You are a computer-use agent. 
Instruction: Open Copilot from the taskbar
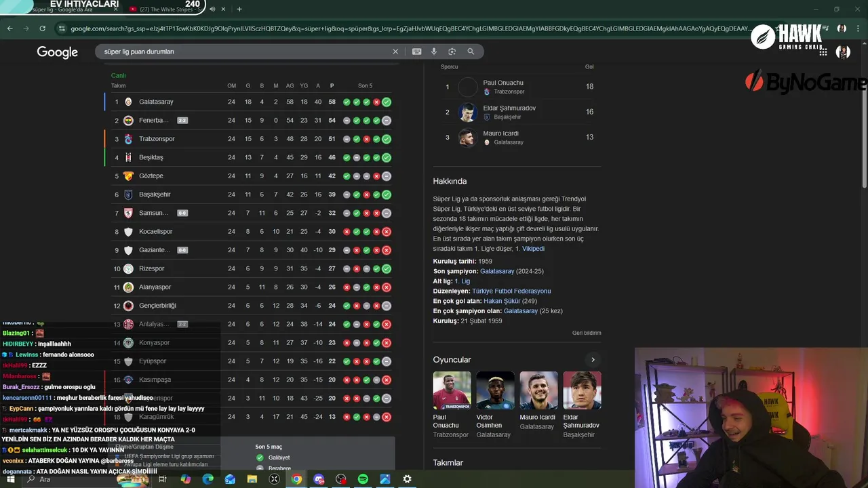(x=185, y=479)
